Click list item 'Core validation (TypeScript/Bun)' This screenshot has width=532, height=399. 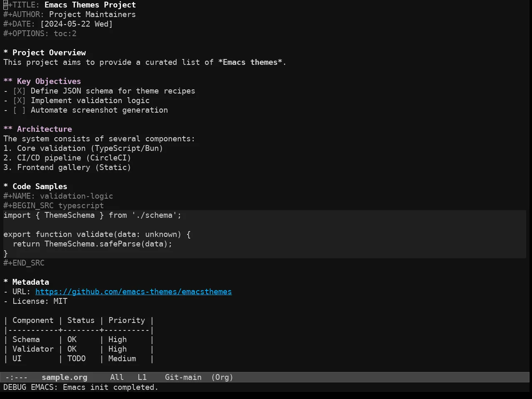90,148
